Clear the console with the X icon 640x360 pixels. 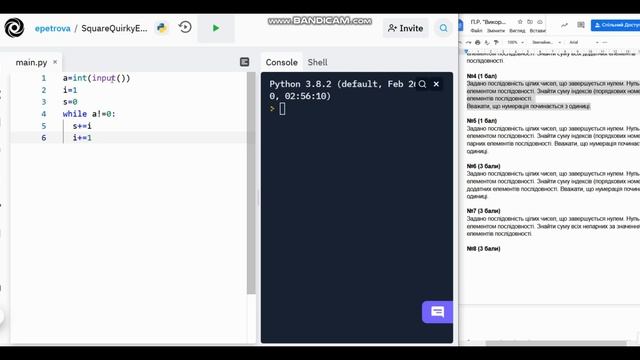click(x=436, y=84)
